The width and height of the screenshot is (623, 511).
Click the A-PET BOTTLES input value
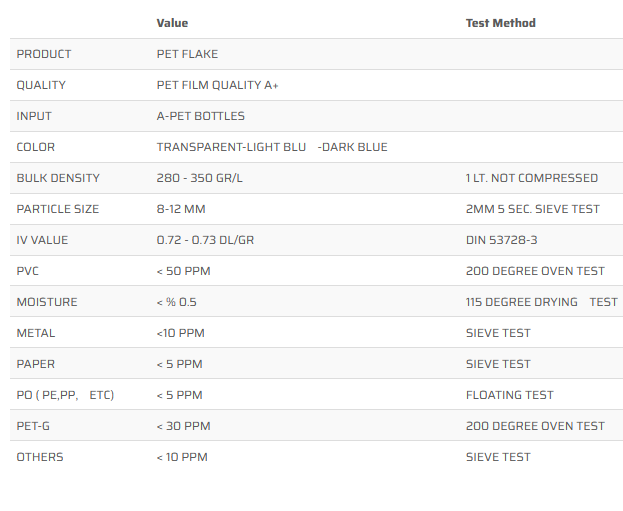202,116
